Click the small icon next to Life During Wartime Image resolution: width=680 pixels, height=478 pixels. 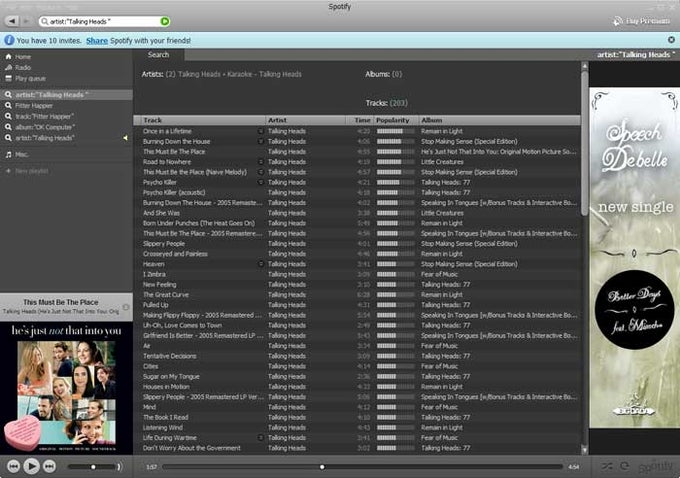pyautogui.click(x=261, y=438)
